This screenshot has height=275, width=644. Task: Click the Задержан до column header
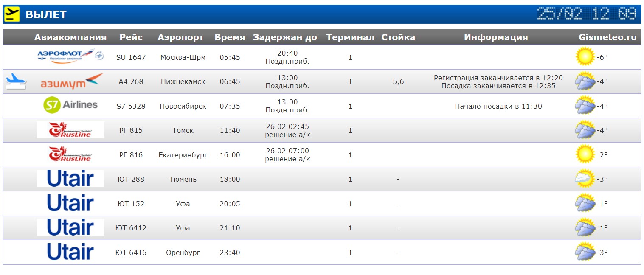coord(285,37)
